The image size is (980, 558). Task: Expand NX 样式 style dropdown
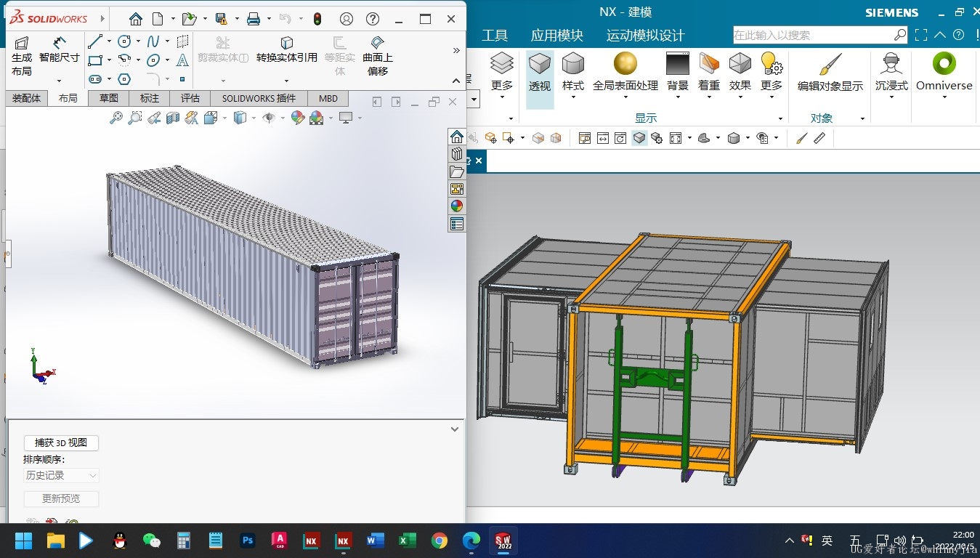tap(573, 98)
